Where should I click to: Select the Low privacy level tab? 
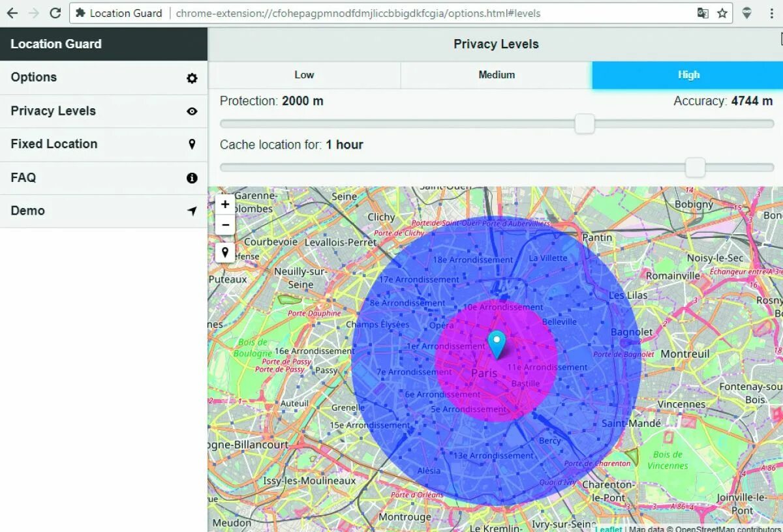tap(304, 75)
